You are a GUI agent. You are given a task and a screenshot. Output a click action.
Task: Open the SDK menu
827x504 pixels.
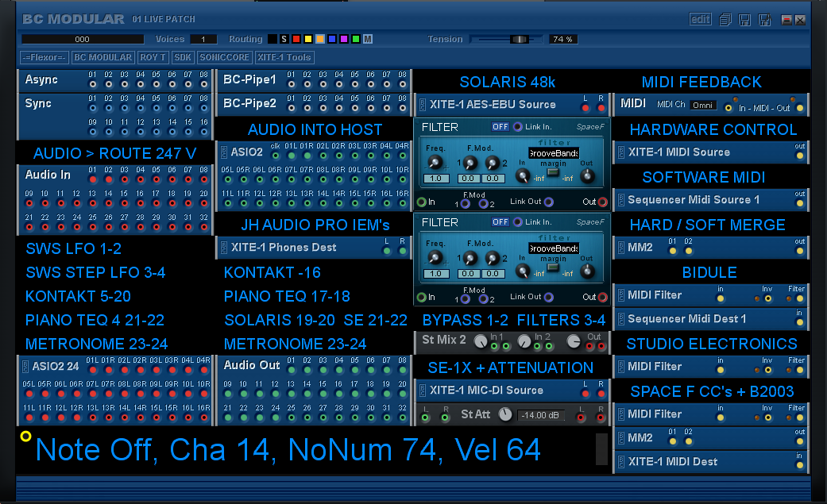(183, 57)
